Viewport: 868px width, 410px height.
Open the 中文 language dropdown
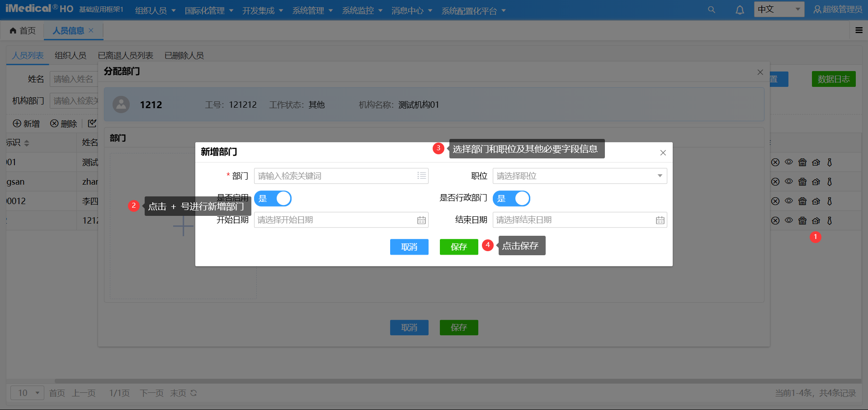tap(778, 10)
